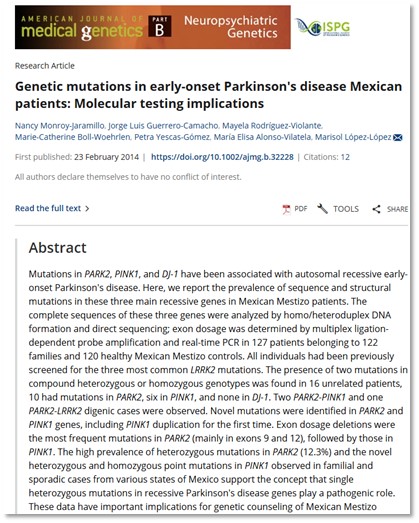Click author Marisol López-López name
419x523 pixels.
pos(353,137)
